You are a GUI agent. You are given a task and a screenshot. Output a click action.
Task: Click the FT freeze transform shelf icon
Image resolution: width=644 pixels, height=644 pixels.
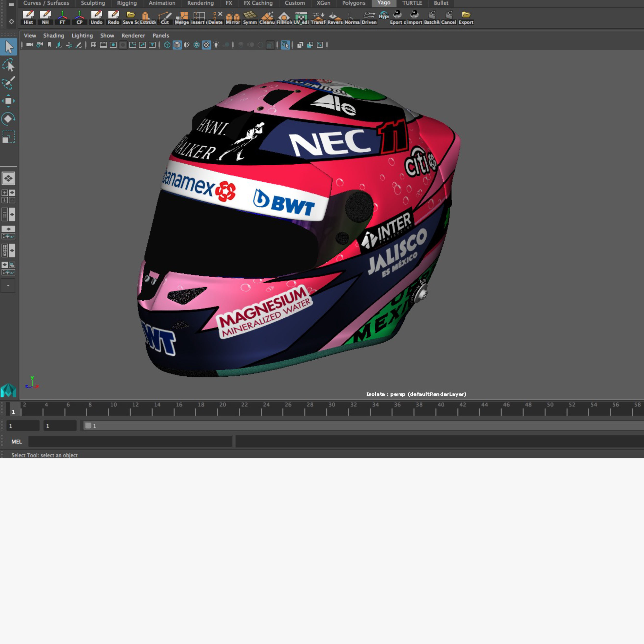pyautogui.click(x=62, y=18)
